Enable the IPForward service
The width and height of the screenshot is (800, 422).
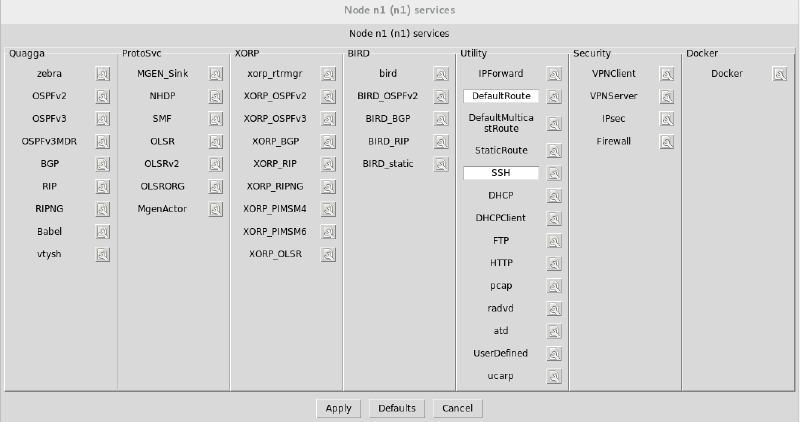coord(501,74)
